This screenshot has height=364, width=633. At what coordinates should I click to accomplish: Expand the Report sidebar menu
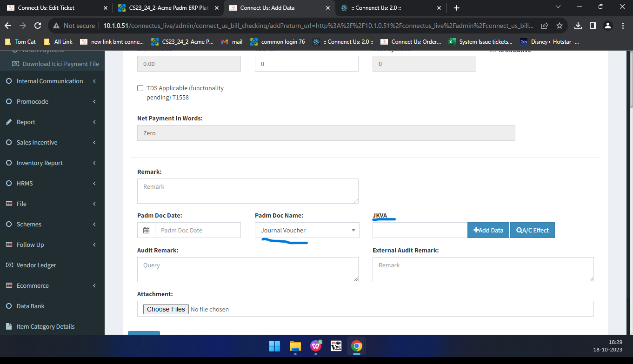click(52, 122)
